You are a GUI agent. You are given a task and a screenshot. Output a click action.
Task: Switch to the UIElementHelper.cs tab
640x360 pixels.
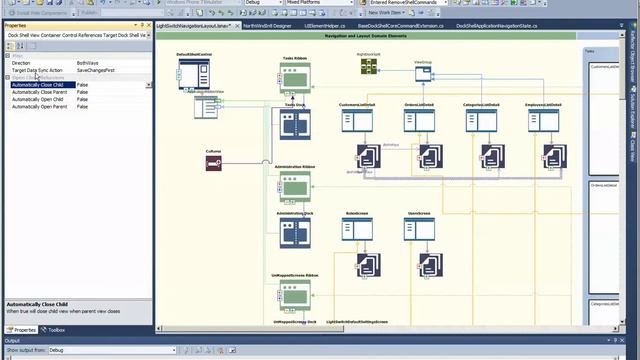pos(324,26)
